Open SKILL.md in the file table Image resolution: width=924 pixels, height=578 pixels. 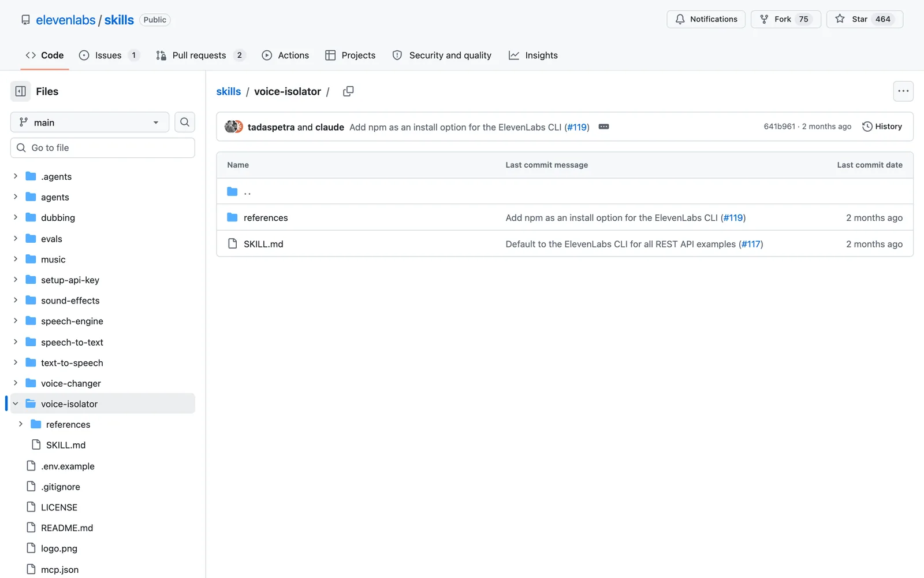[263, 244]
